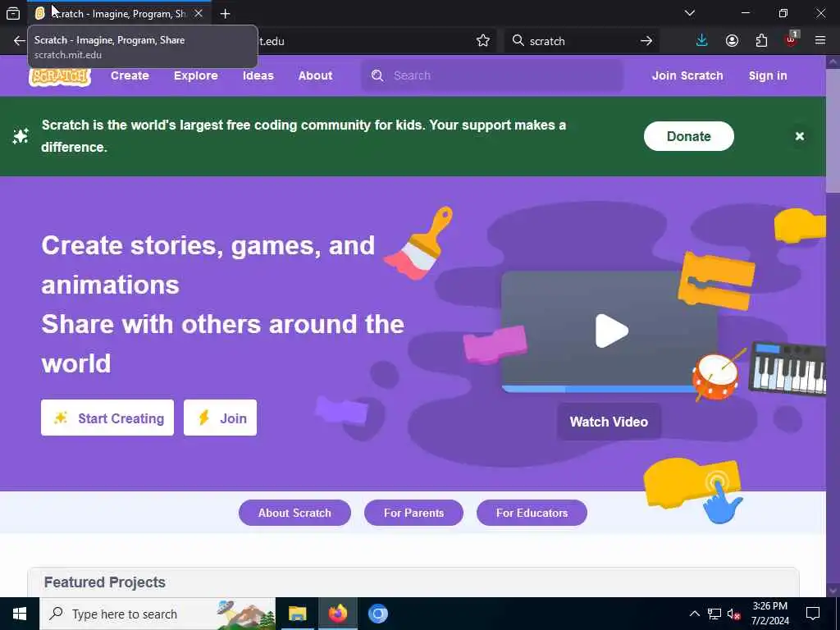Go back using the browser back arrow

[20, 41]
